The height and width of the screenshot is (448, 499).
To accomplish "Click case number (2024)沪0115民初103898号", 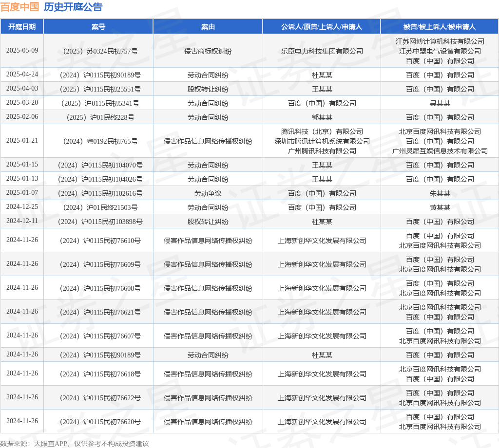I will [x=100, y=222].
